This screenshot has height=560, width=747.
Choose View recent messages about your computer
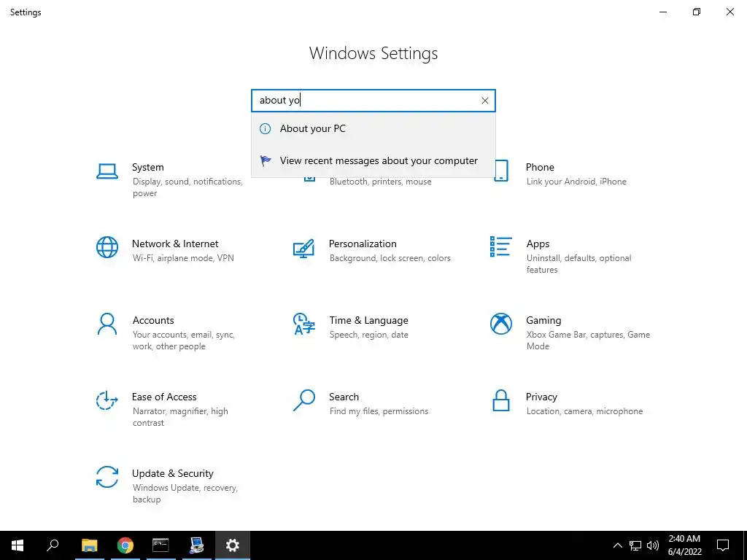coord(373,161)
